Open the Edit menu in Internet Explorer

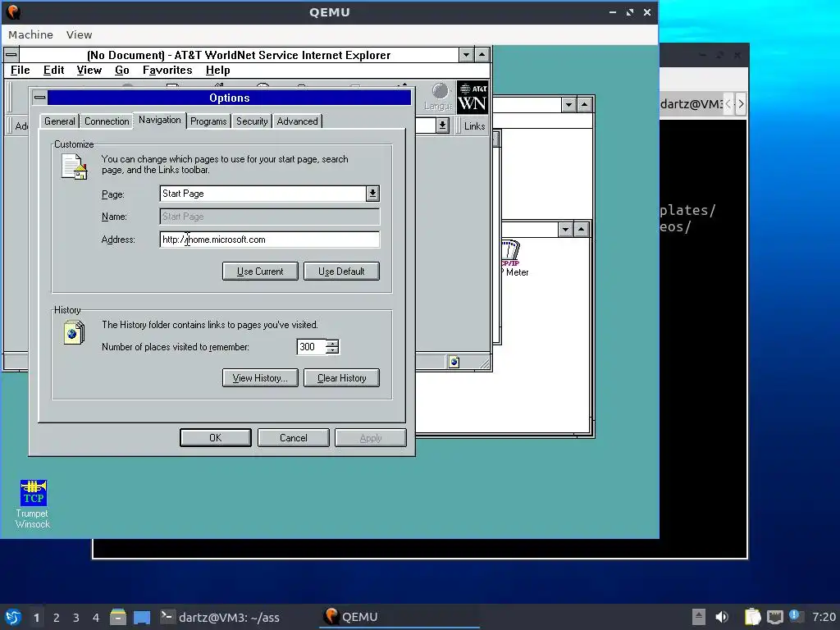[x=53, y=71]
